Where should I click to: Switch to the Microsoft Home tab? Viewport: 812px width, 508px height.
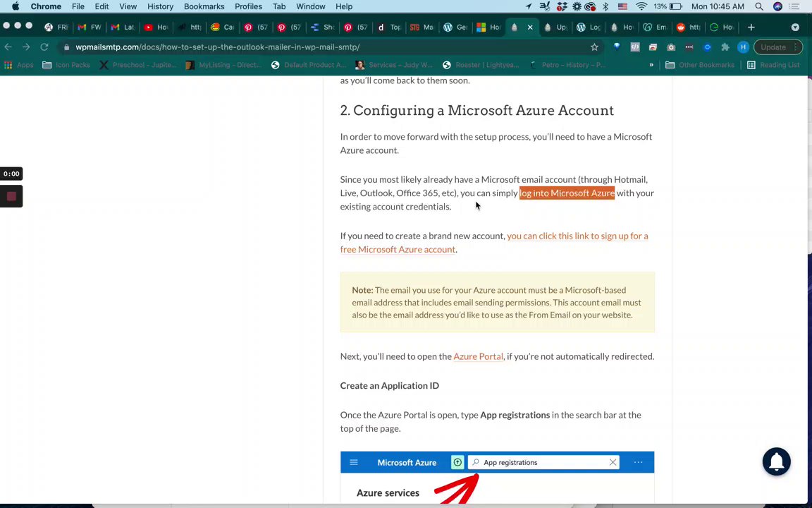[x=488, y=27]
